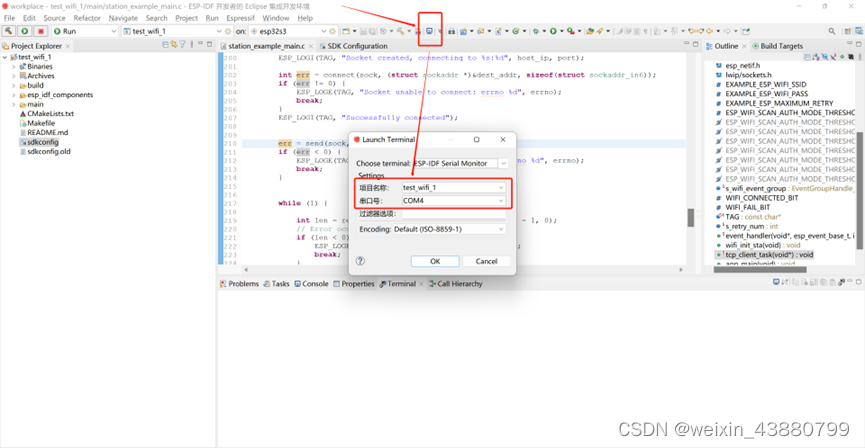This screenshot has height=448, width=865.
Task: Open the Navigate menu
Action: pyautogui.click(x=123, y=18)
